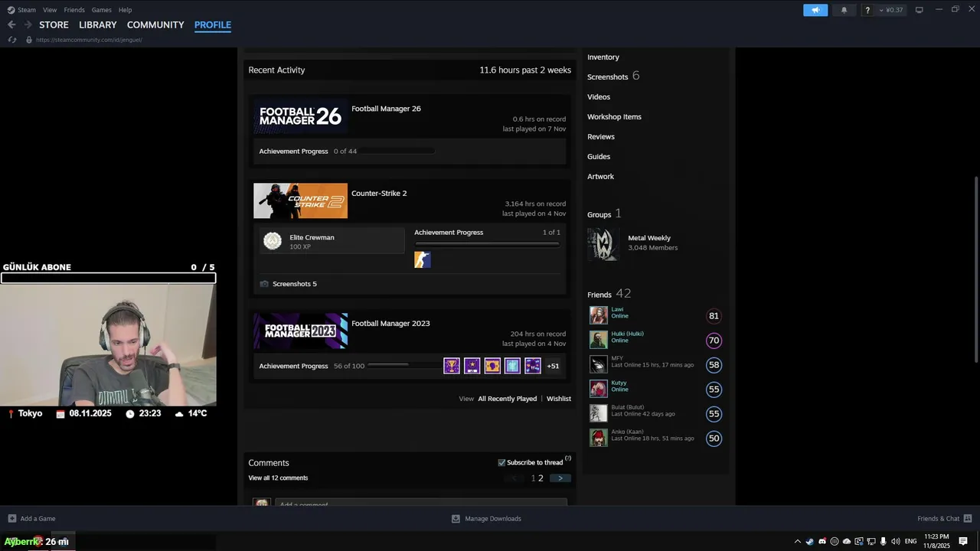Viewport: 980px width, 551px height.
Task: Click the Steam forward navigation arrow
Action: point(28,24)
